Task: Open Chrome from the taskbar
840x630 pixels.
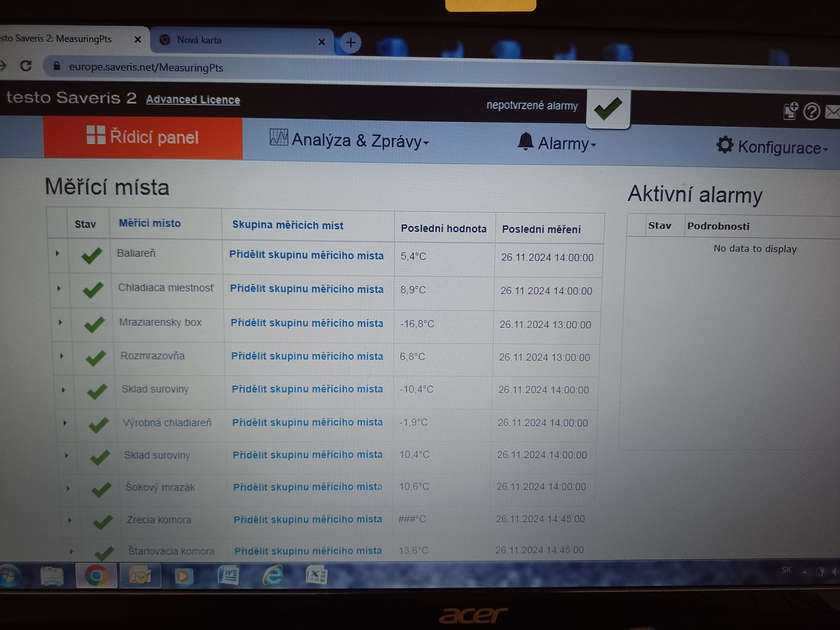Action: tap(96, 576)
